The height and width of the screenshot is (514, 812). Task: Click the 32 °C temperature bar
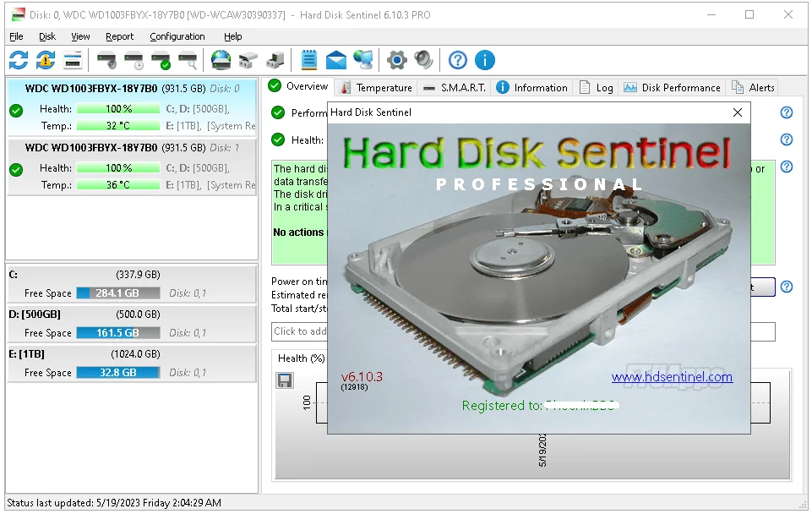click(x=118, y=125)
